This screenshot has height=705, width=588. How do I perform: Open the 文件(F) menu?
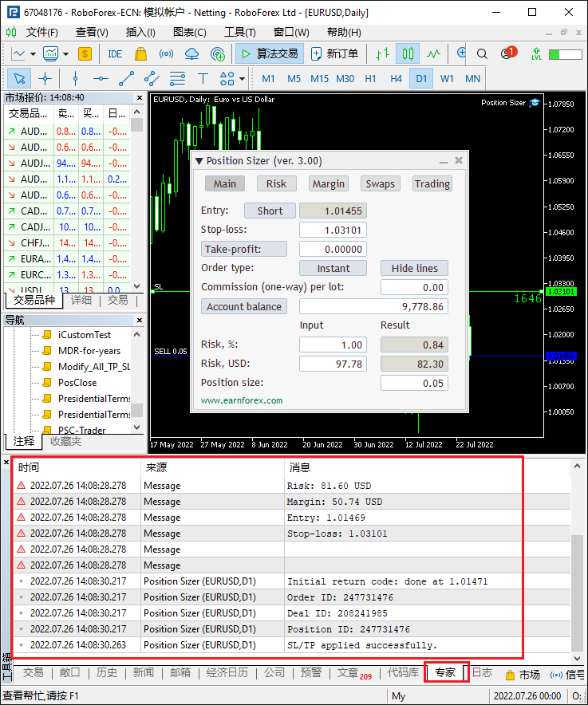pyautogui.click(x=41, y=33)
